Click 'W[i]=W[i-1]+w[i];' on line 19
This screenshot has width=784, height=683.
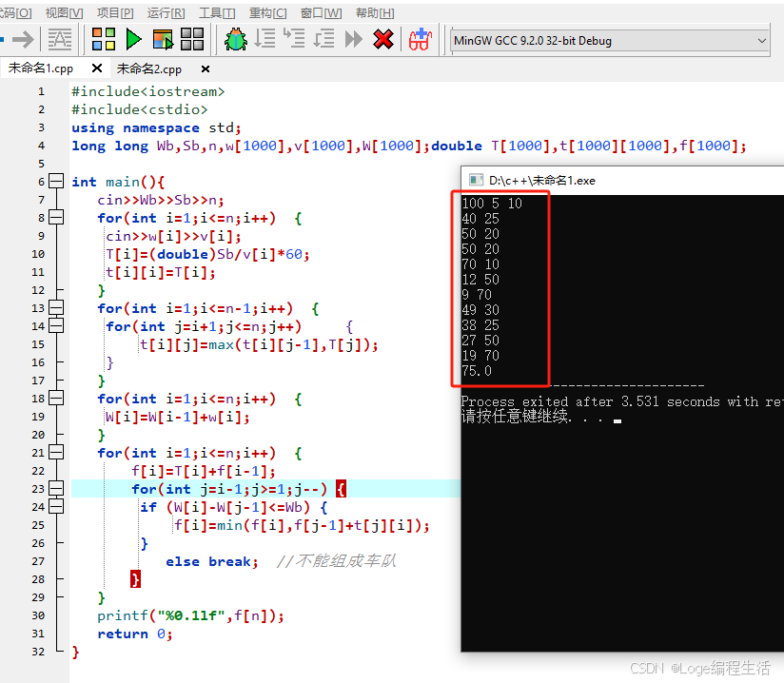pos(178,417)
